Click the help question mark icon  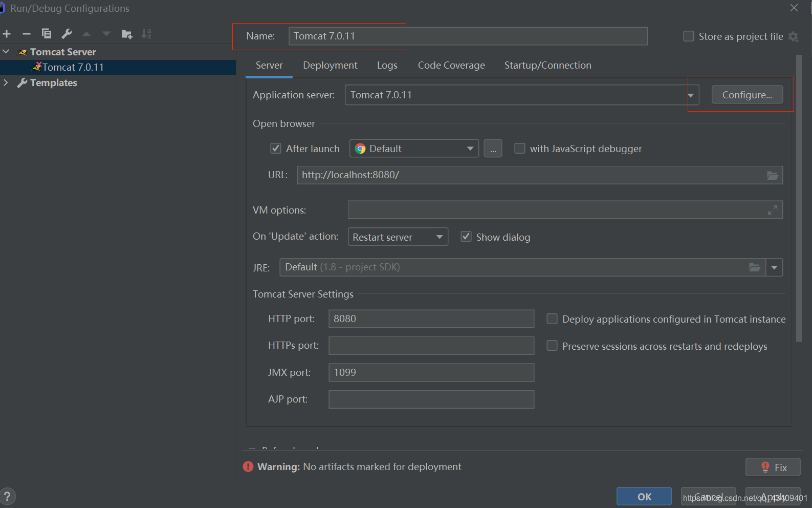(7, 496)
